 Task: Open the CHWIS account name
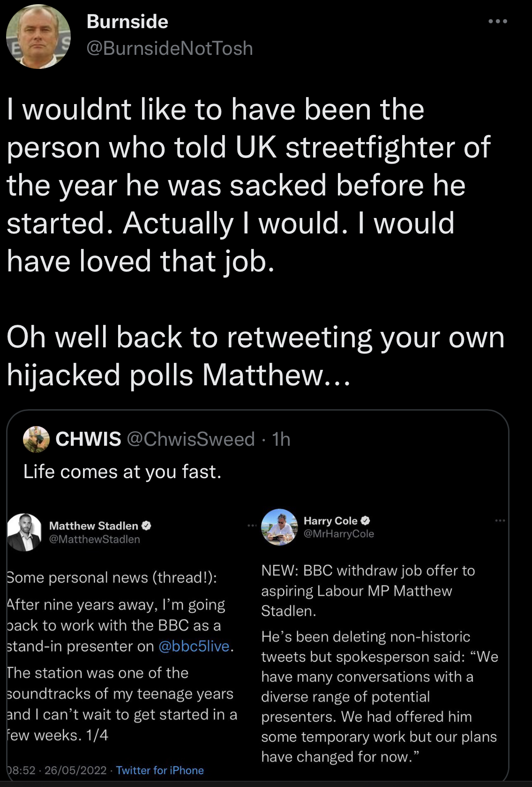pyautogui.click(x=88, y=439)
